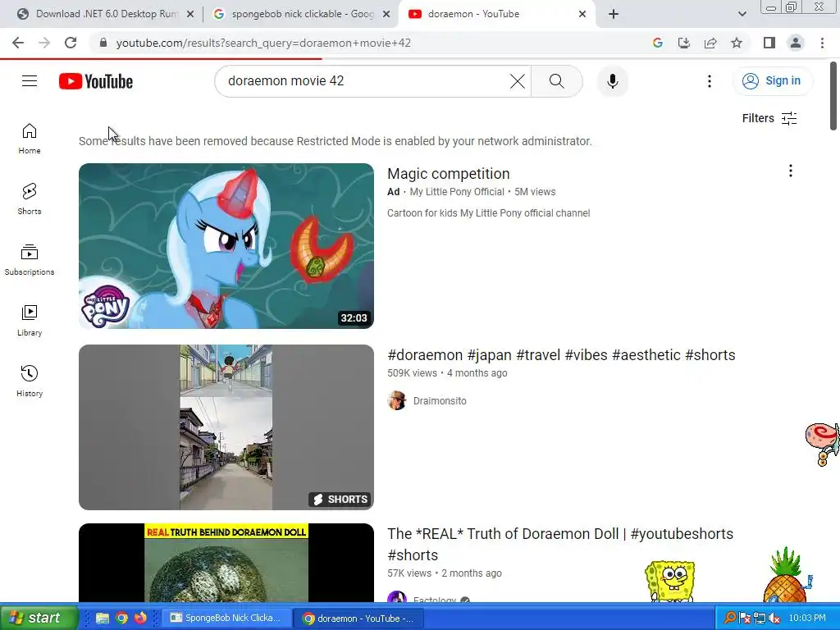Toggle the Chrome side panel
Screen dimensions: 840x630
pos(769,43)
